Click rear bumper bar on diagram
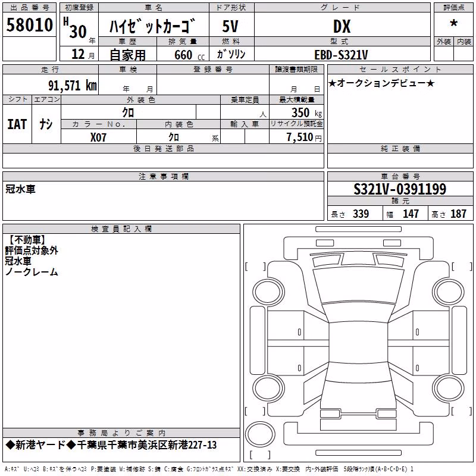 point(358,453)
